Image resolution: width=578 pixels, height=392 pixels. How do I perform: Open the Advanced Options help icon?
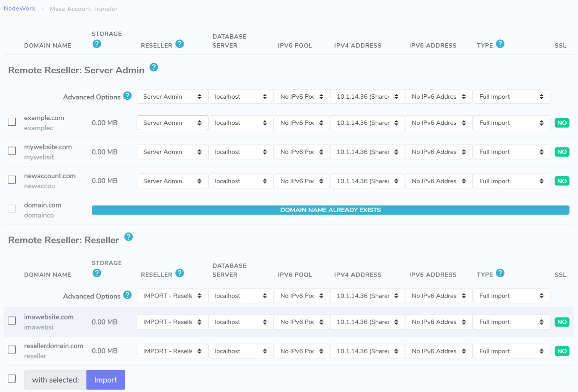127,95
